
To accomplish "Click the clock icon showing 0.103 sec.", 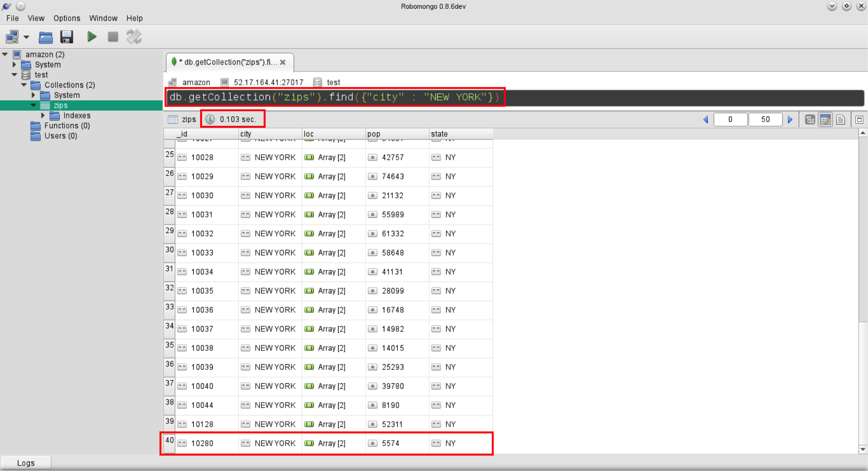I will click(x=210, y=119).
